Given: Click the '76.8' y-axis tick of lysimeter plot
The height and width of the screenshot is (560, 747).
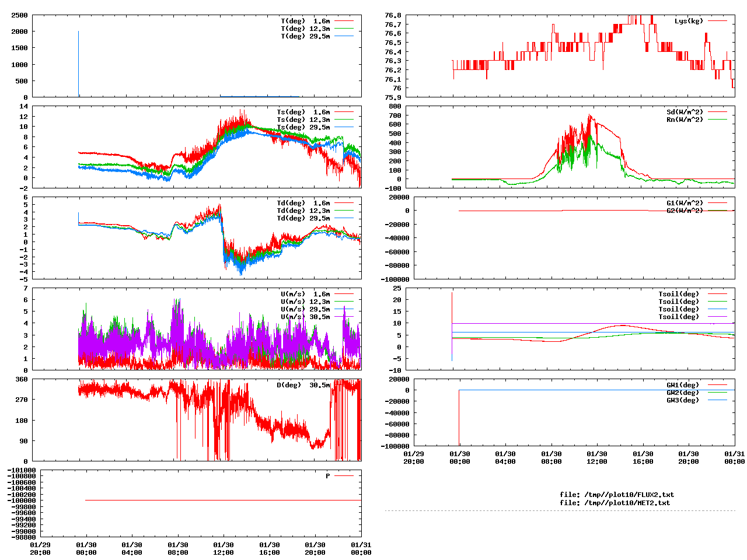Looking at the screenshot, I should 393,15.
